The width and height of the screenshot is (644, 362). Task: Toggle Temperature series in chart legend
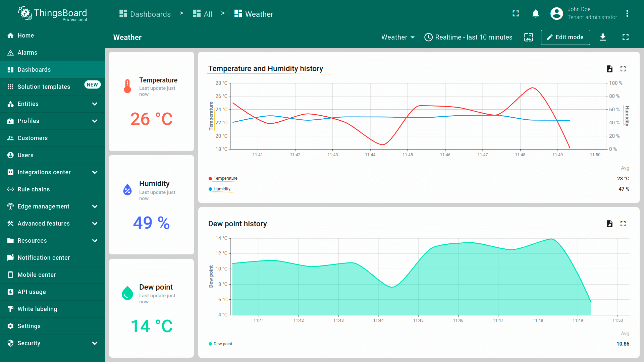click(225, 178)
